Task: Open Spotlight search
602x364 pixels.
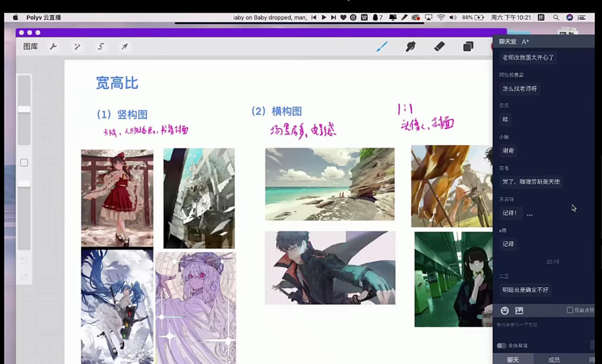Action: click(x=556, y=17)
